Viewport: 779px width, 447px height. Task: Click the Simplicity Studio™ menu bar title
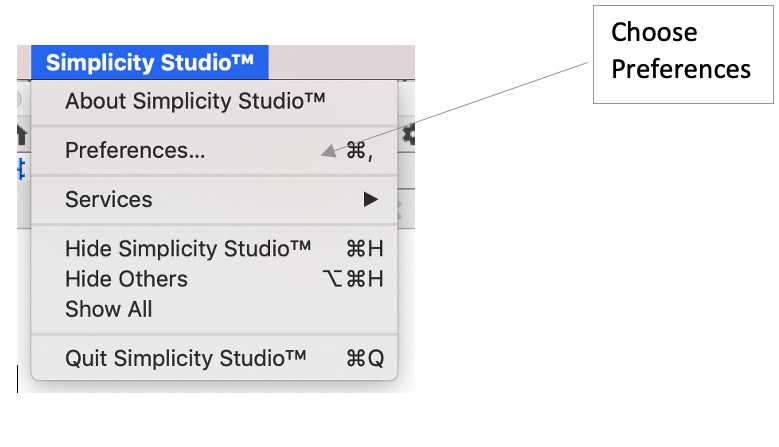click(x=149, y=63)
